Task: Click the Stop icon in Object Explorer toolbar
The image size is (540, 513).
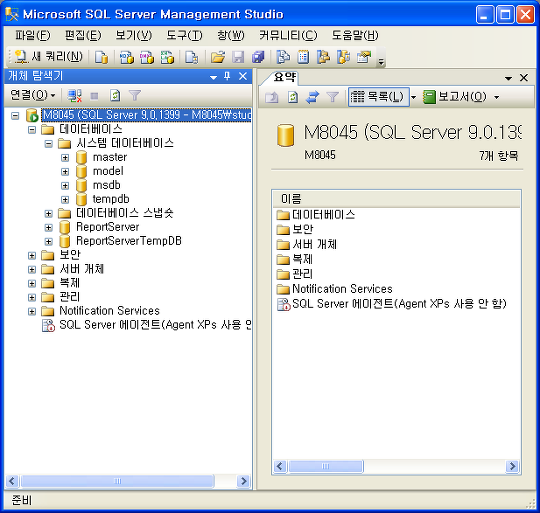Action: coord(94,96)
